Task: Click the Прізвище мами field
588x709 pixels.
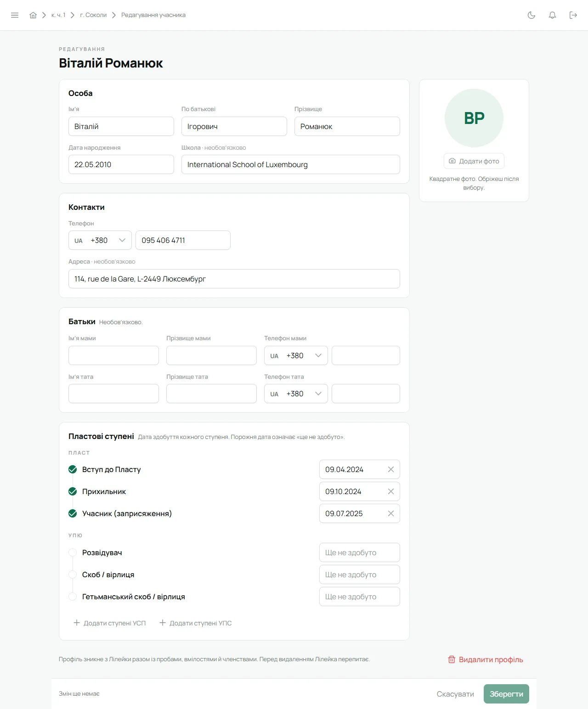Action: (x=211, y=355)
